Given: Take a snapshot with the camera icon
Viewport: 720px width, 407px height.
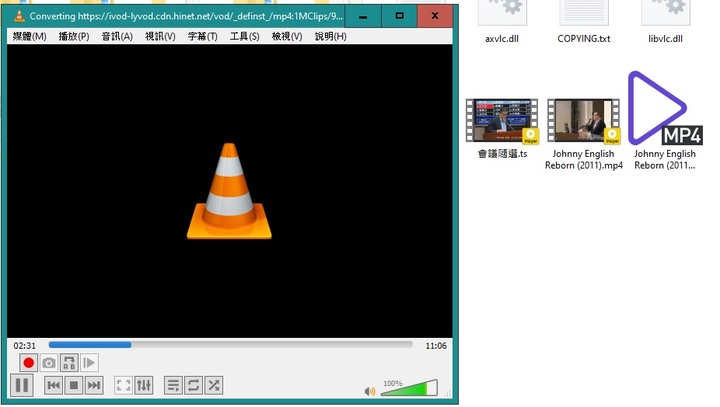Looking at the screenshot, I should tap(49, 363).
